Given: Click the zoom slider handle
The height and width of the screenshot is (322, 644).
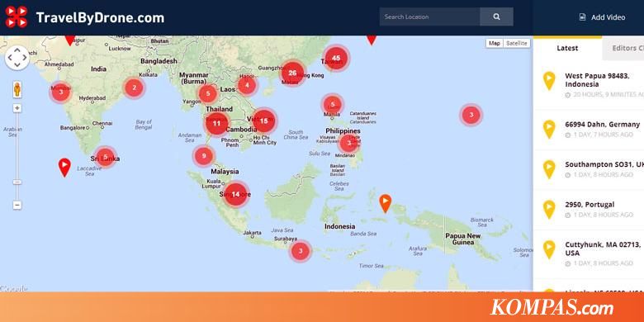Looking at the screenshot, I should click(x=17, y=182).
